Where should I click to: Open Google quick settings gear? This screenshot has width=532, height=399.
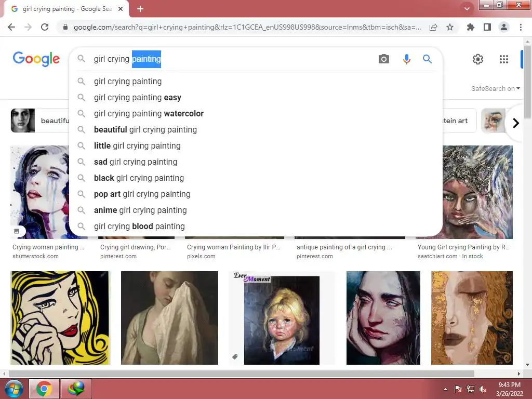(478, 59)
